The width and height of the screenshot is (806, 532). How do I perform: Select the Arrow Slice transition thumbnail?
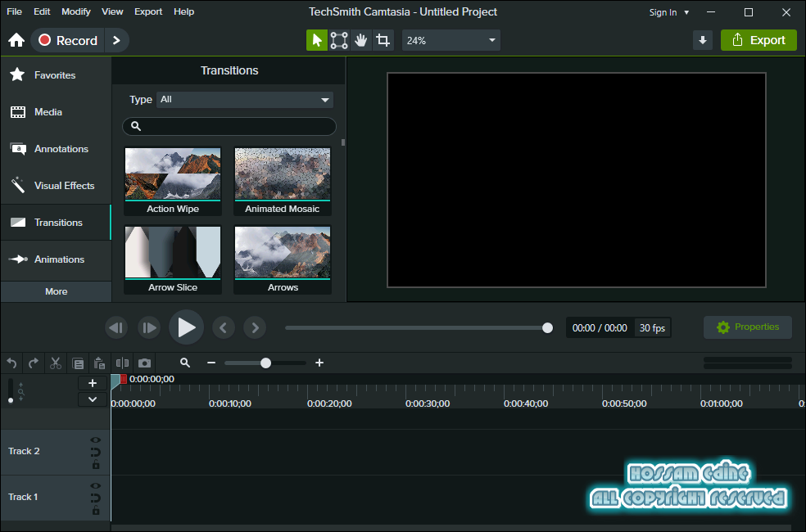coord(173,259)
